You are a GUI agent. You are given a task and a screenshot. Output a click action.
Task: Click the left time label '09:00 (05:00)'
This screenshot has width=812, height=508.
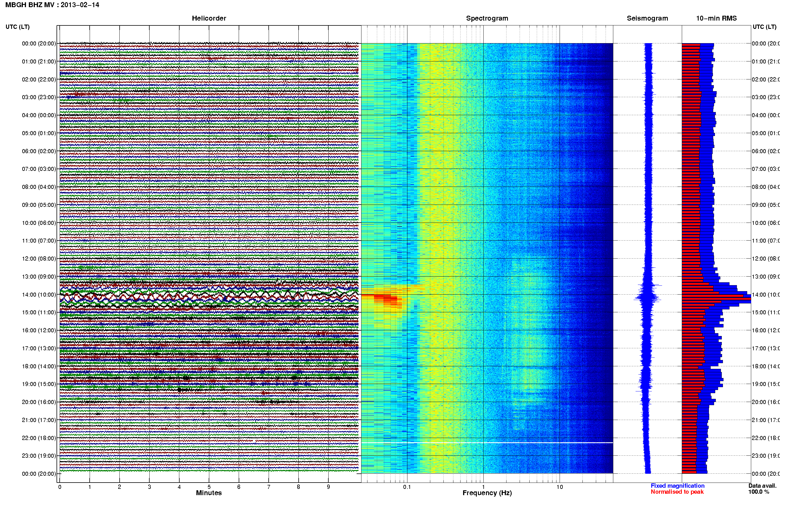coord(39,205)
